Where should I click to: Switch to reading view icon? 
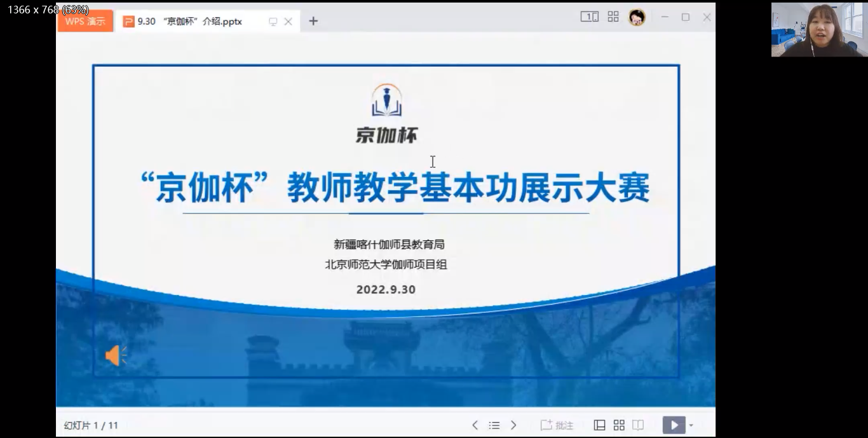click(638, 425)
